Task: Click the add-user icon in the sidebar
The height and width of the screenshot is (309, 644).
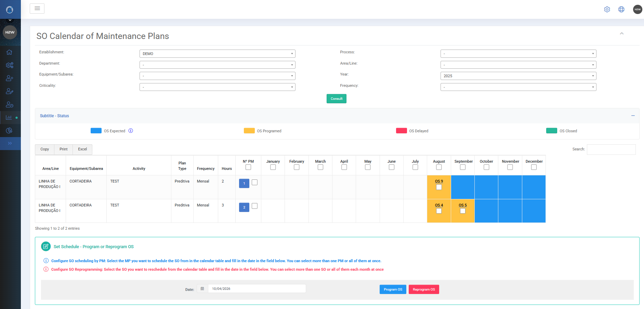Action: [10, 78]
